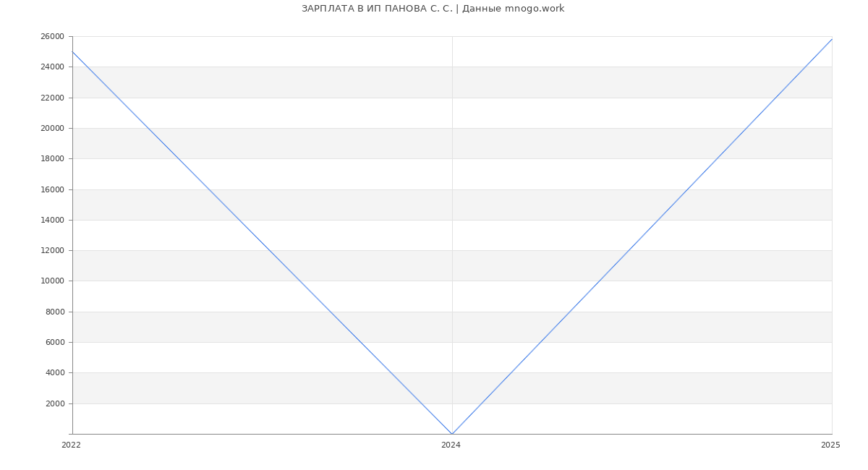This screenshot has height=470, width=868.
Task: Click the line's end point at 2025
Action: (832, 39)
